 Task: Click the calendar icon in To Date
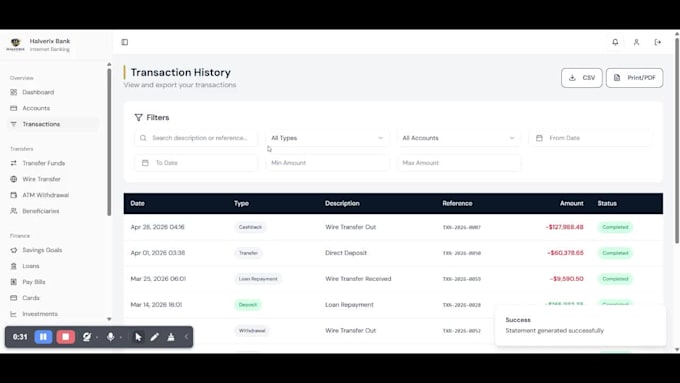(x=145, y=163)
